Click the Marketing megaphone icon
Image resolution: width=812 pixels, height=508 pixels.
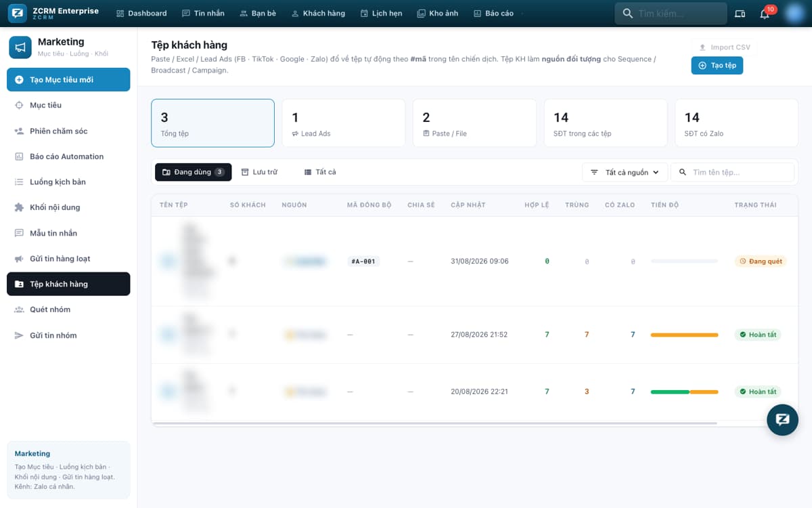20,47
